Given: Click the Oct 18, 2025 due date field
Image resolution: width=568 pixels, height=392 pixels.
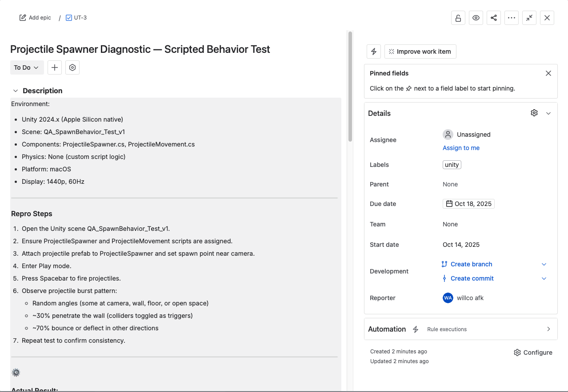Looking at the screenshot, I should [468, 204].
